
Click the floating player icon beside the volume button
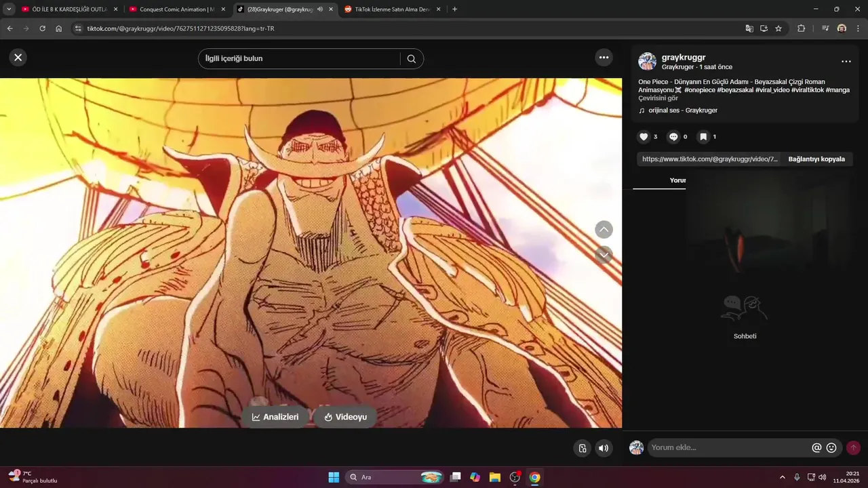(583, 448)
